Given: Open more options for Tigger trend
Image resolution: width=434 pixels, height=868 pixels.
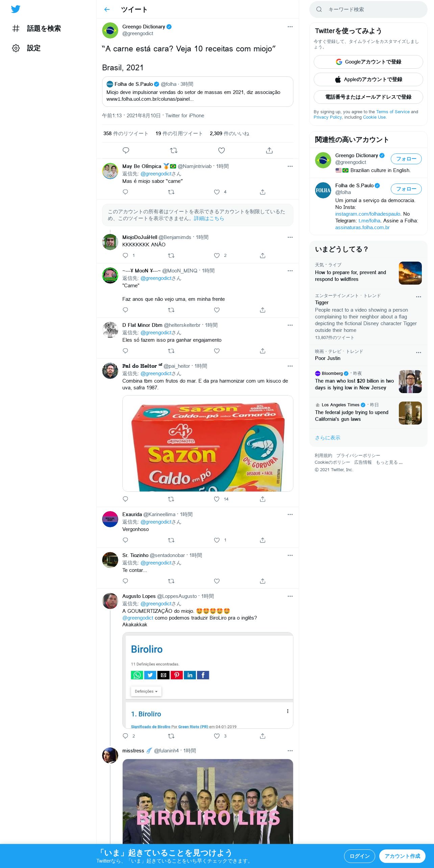Looking at the screenshot, I should (x=418, y=297).
